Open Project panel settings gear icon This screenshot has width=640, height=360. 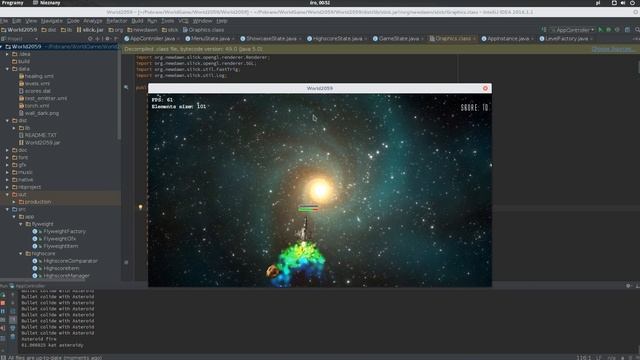point(107,39)
